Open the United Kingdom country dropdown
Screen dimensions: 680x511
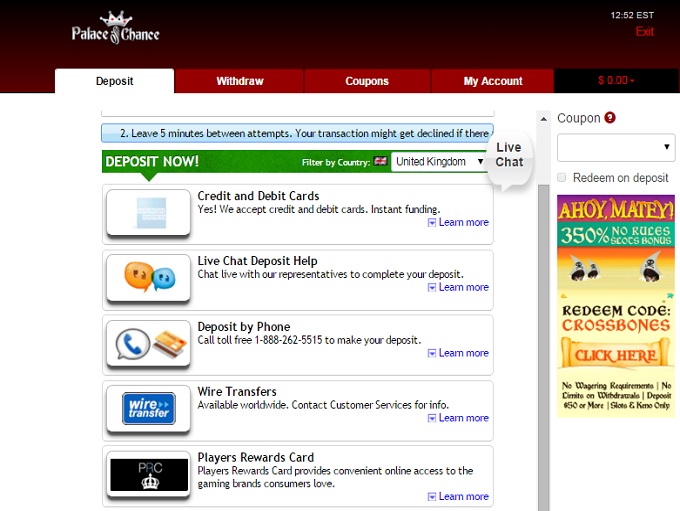[x=439, y=161]
